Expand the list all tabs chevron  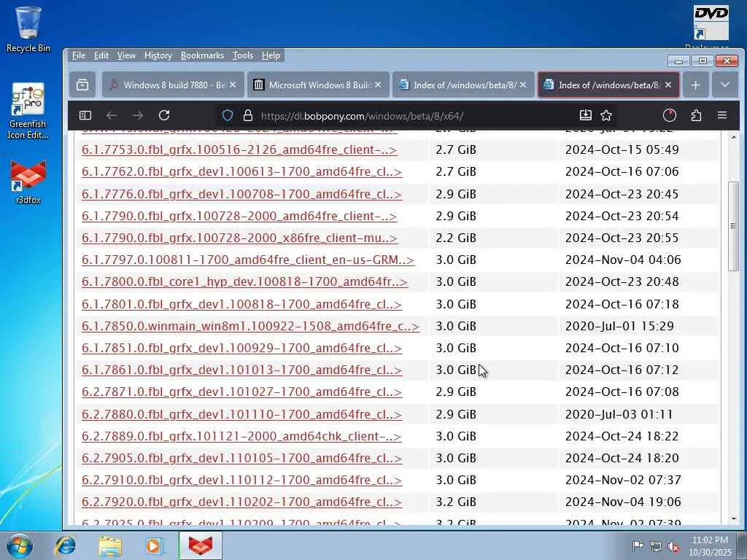click(x=725, y=85)
